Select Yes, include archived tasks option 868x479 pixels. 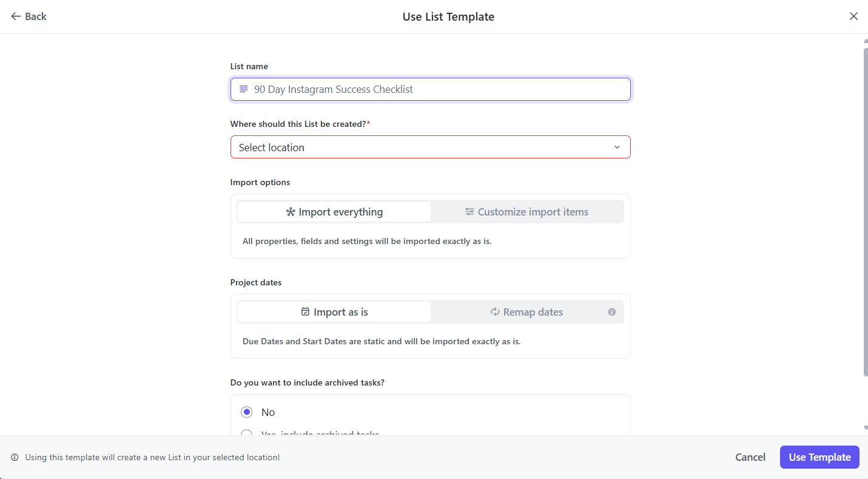(247, 433)
